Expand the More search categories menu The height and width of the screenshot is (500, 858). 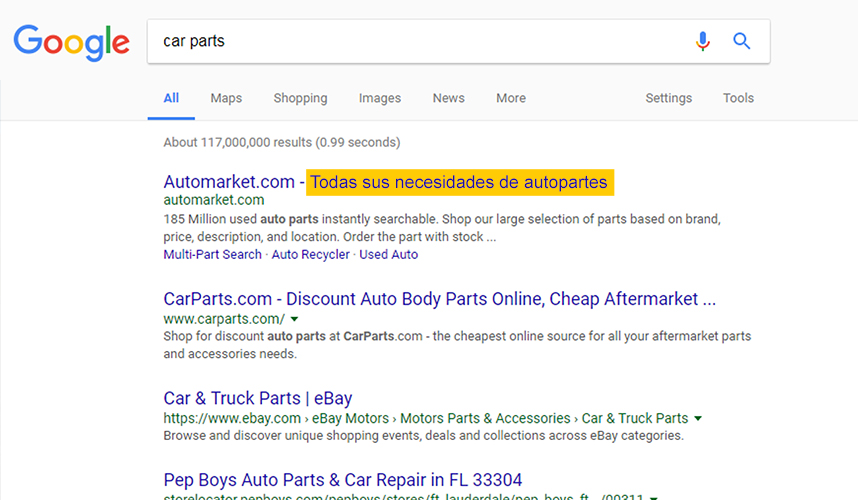click(x=511, y=98)
